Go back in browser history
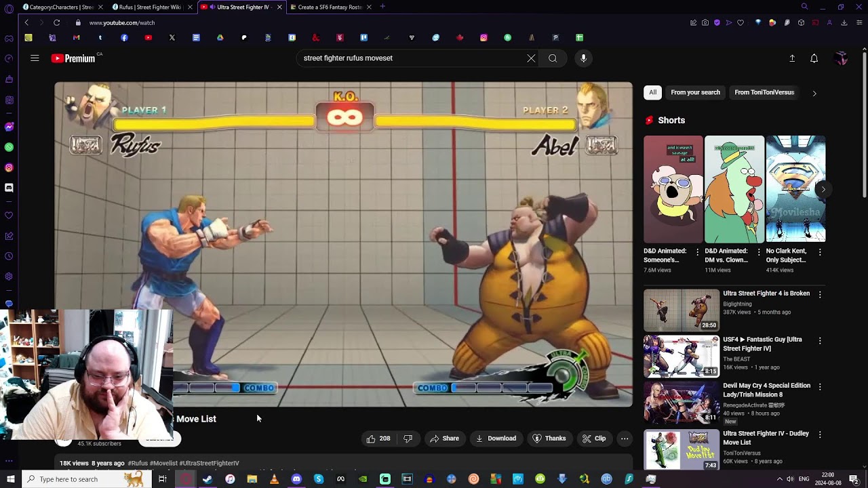 click(x=26, y=22)
